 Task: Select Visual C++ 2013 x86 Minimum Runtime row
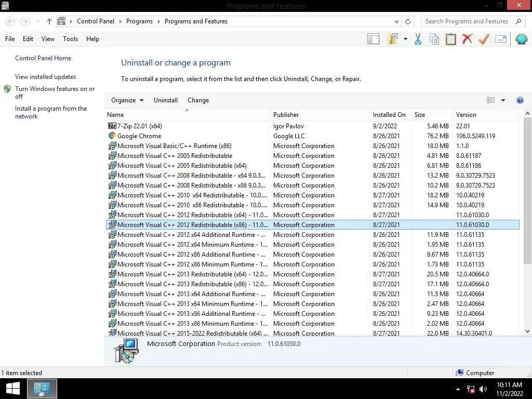pyautogui.click(x=312, y=323)
